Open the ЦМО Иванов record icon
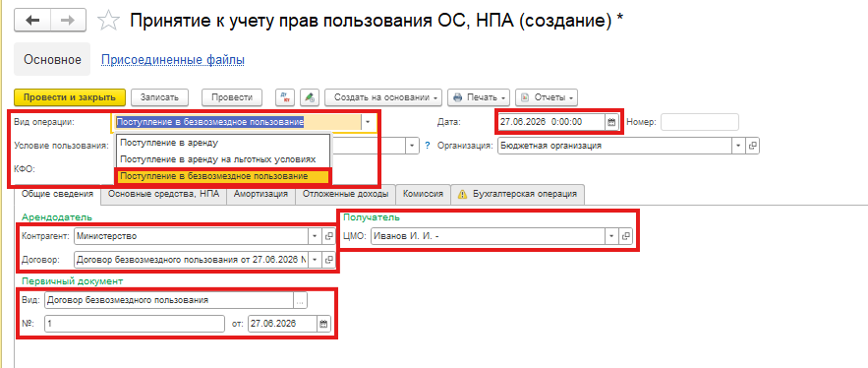868x368 pixels. click(x=625, y=236)
